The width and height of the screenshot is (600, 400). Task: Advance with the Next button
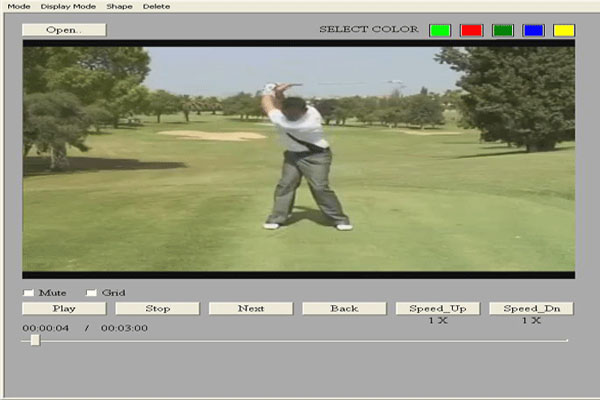[x=251, y=309]
